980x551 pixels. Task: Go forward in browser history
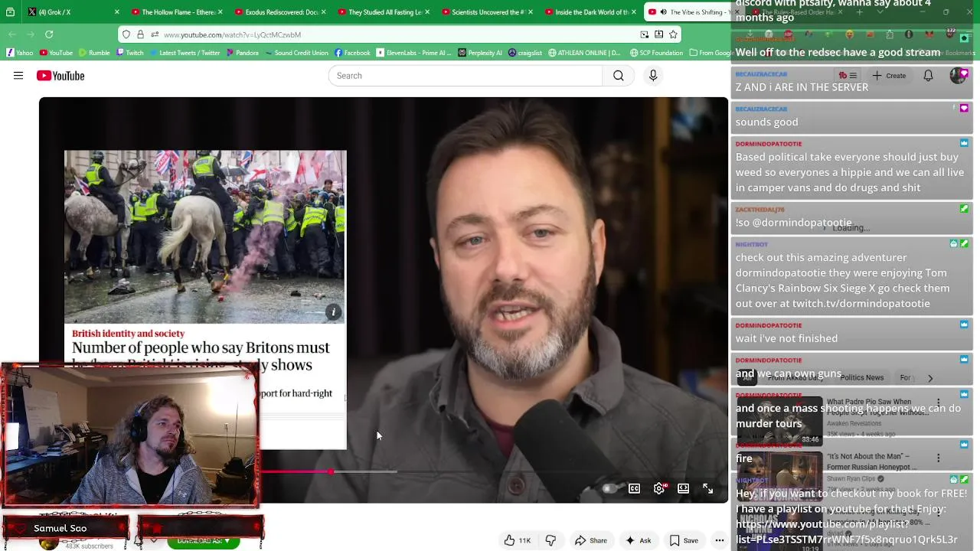click(31, 34)
